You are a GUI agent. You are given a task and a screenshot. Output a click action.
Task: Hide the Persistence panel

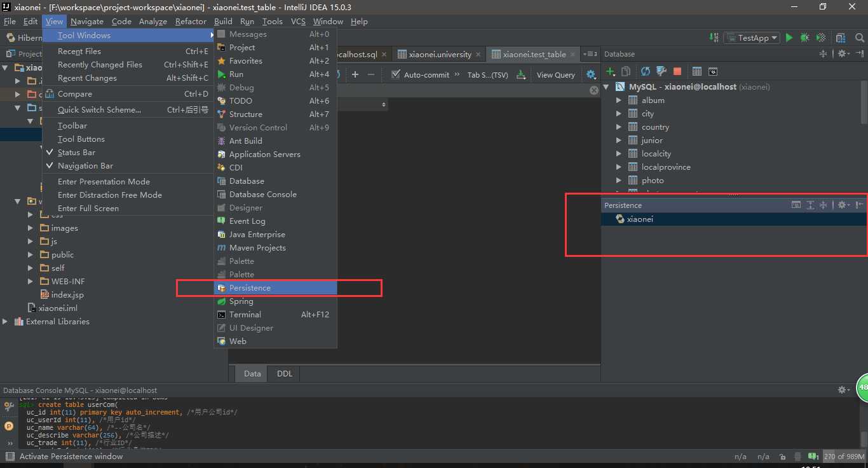[x=860, y=205]
